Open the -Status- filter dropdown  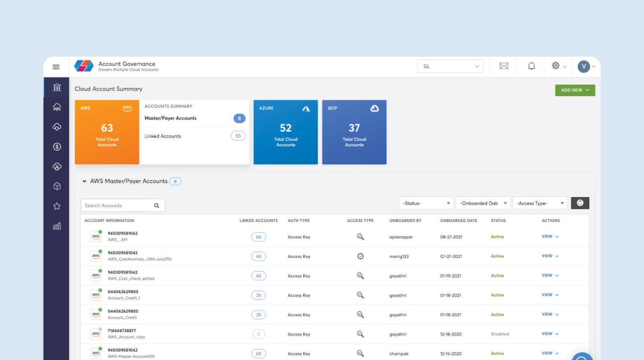pos(426,203)
